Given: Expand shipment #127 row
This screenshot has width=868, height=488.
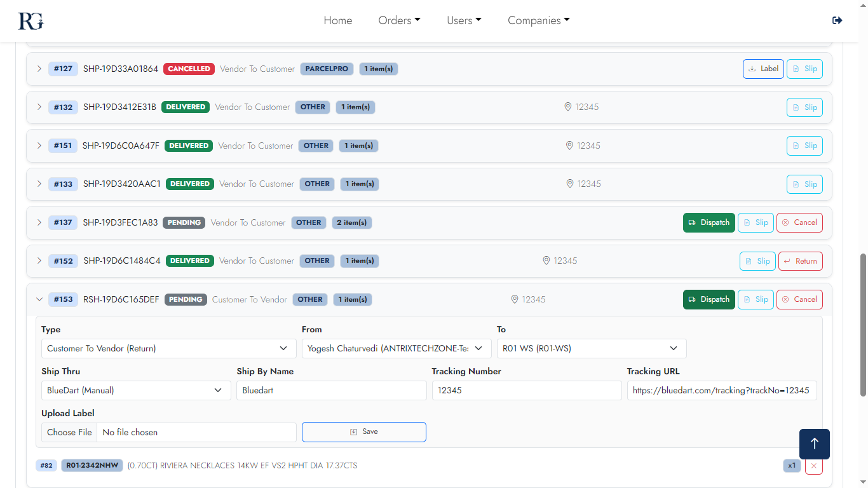Looking at the screenshot, I should pyautogui.click(x=39, y=69).
